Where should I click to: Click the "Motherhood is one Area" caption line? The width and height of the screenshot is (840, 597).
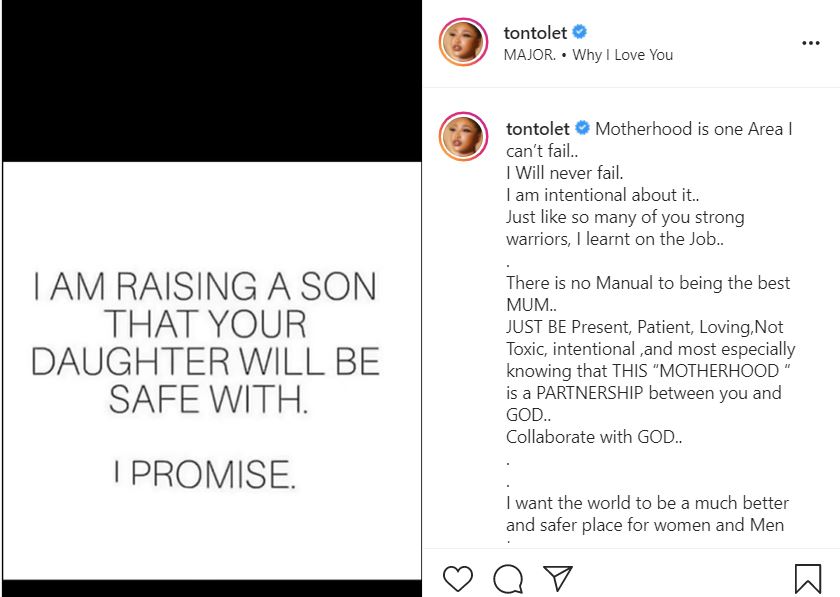pos(694,129)
